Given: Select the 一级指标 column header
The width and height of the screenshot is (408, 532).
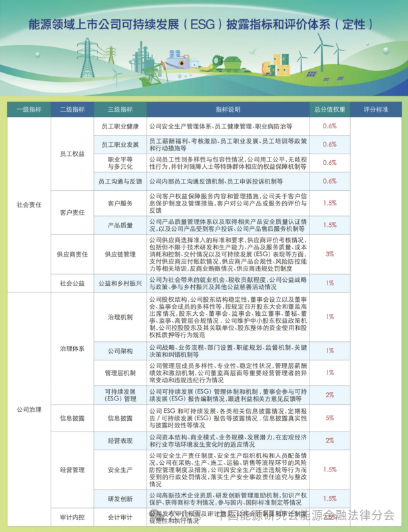Looking at the screenshot, I should click(x=29, y=110).
